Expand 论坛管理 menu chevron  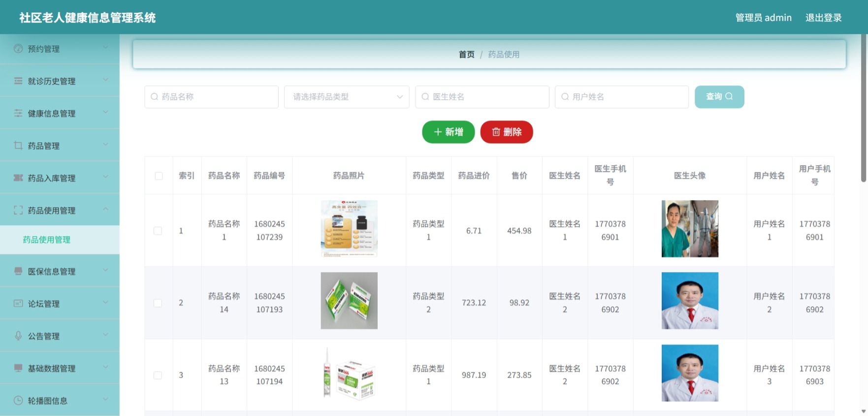105,302
